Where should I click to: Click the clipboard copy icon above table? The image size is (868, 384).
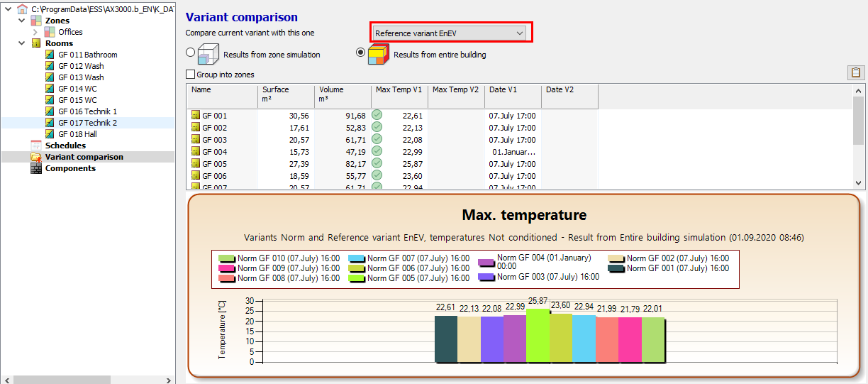(855, 72)
